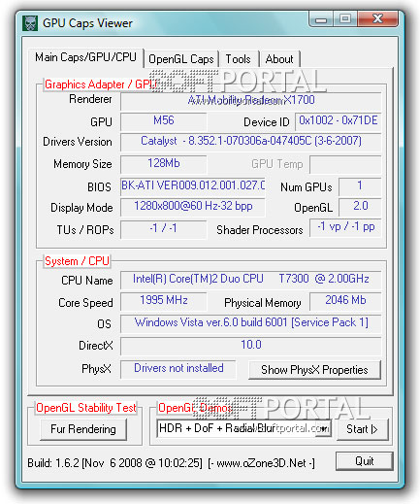Click the OpenGL Stability Test group label
This screenshot has width=420, height=504.
tap(86, 408)
